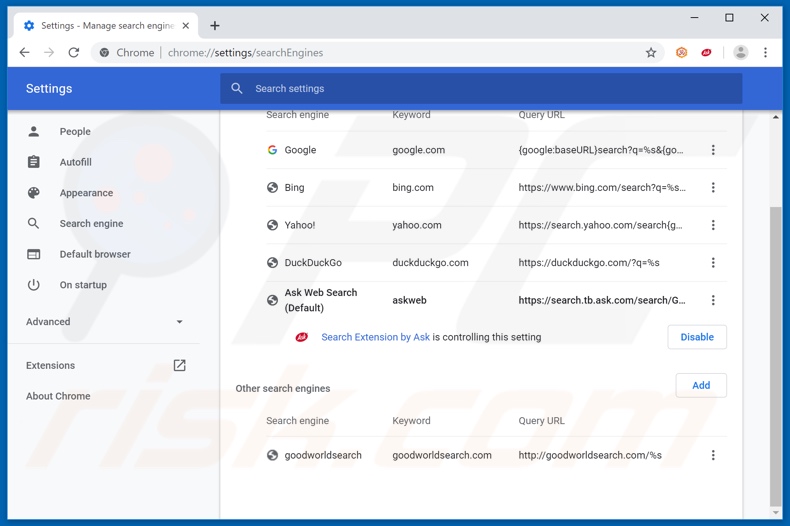
Task: Open a new tab with plus icon
Action: point(215,25)
